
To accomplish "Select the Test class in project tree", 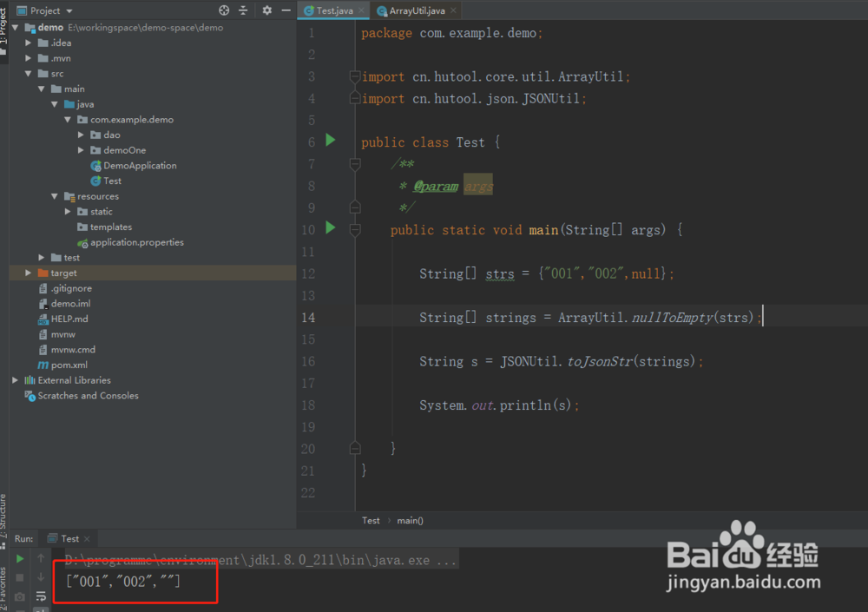I will (x=106, y=181).
